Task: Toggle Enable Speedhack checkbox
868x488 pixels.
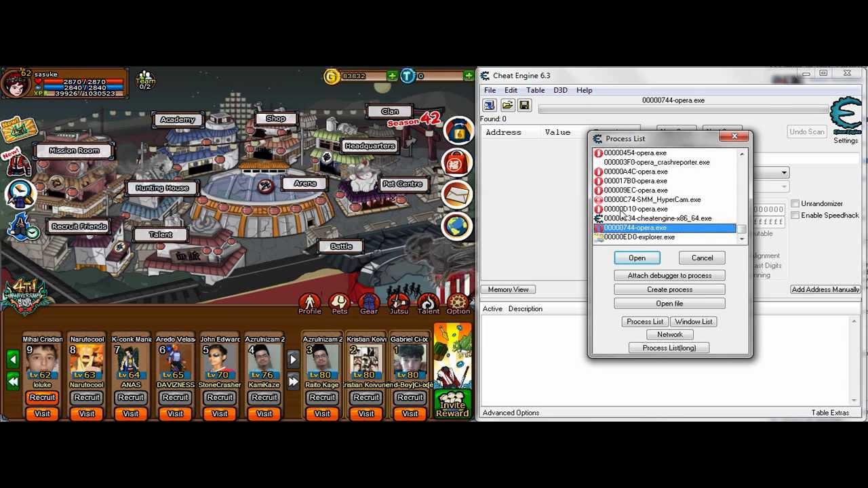Action: pyautogui.click(x=795, y=216)
